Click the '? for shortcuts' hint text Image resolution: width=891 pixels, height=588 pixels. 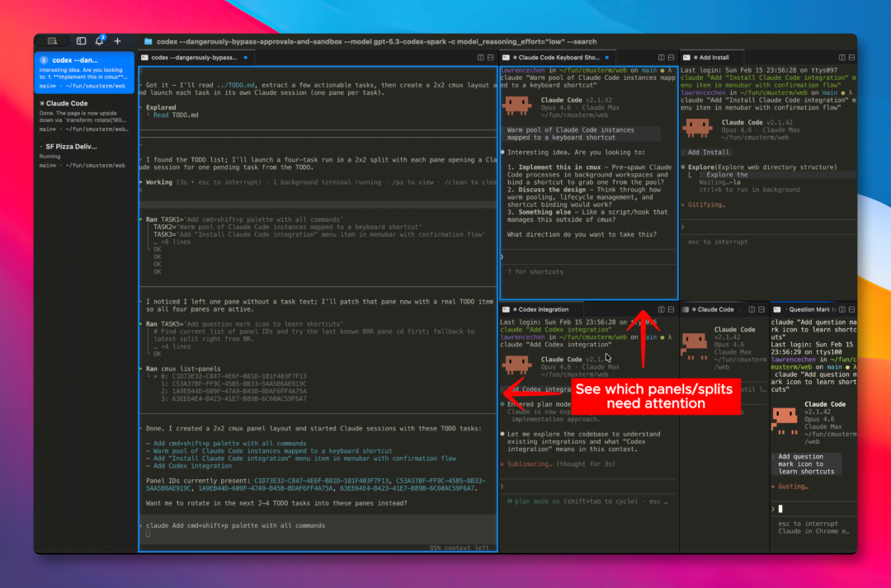[x=535, y=271]
